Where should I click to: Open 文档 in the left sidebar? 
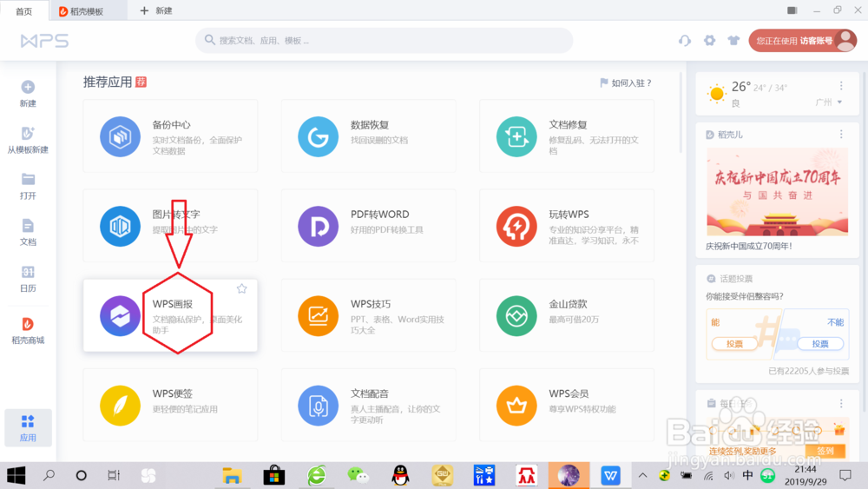pyautogui.click(x=28, y=232)
